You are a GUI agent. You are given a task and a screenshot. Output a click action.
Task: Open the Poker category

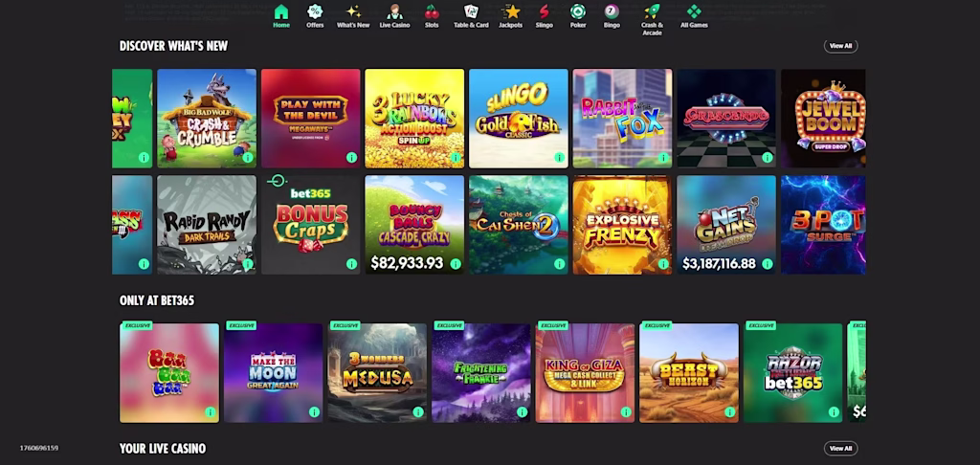click(x=578, y=16)
